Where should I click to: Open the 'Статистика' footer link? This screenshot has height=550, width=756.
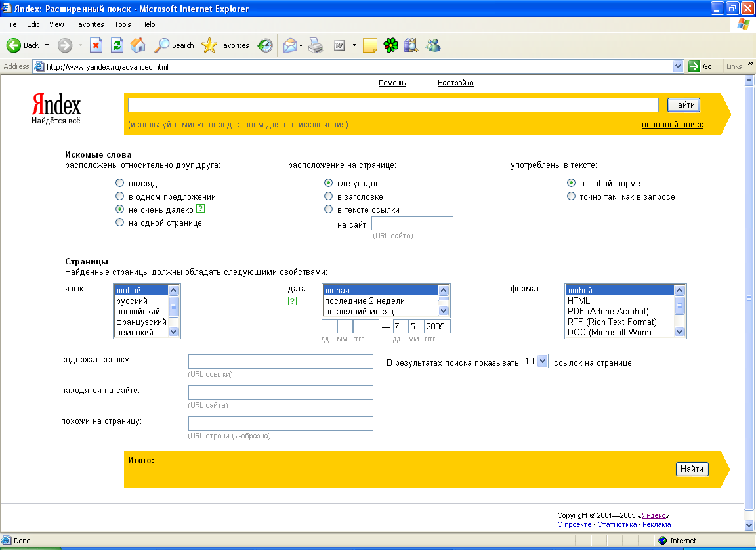[x=617, y=524]
